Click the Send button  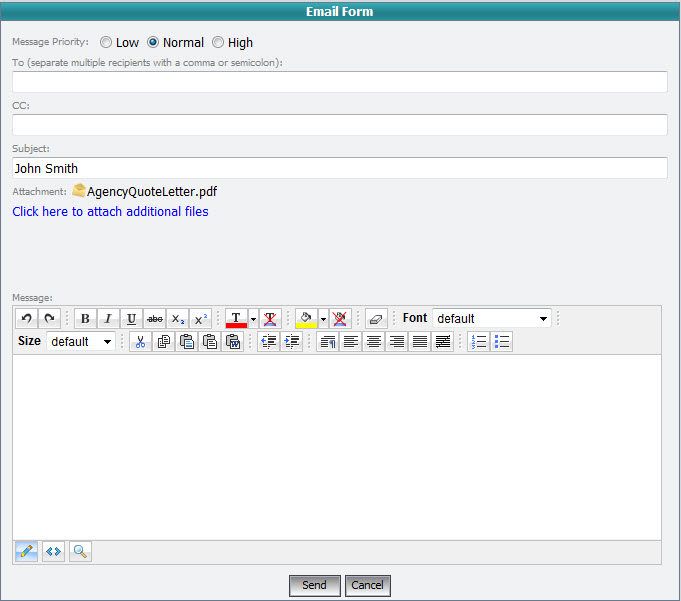tap(314, 585)
